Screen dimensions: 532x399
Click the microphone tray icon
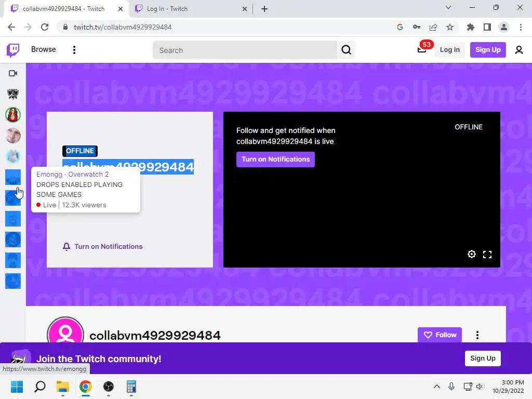pos(451,387)
